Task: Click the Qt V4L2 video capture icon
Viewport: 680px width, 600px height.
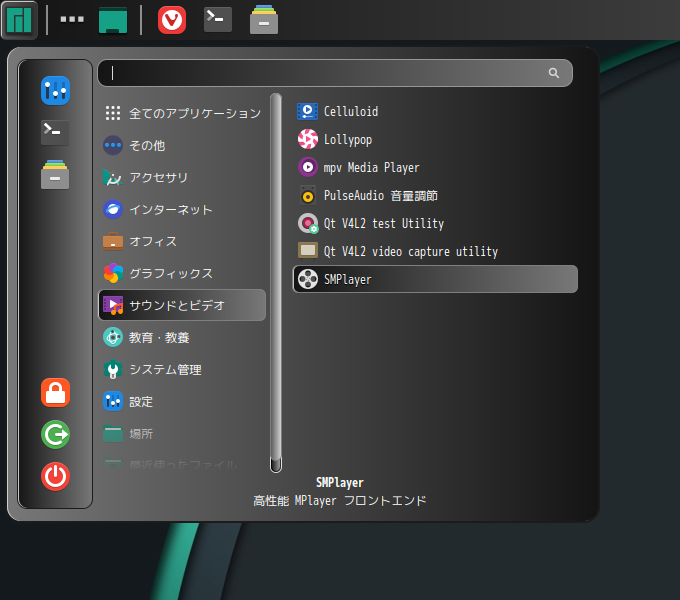Action: pyautogui.click(x=308, y=251)
